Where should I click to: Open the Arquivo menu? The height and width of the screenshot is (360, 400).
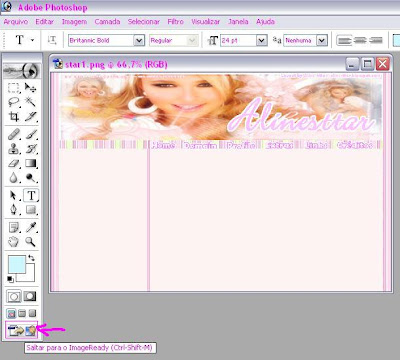coord(16,22)
